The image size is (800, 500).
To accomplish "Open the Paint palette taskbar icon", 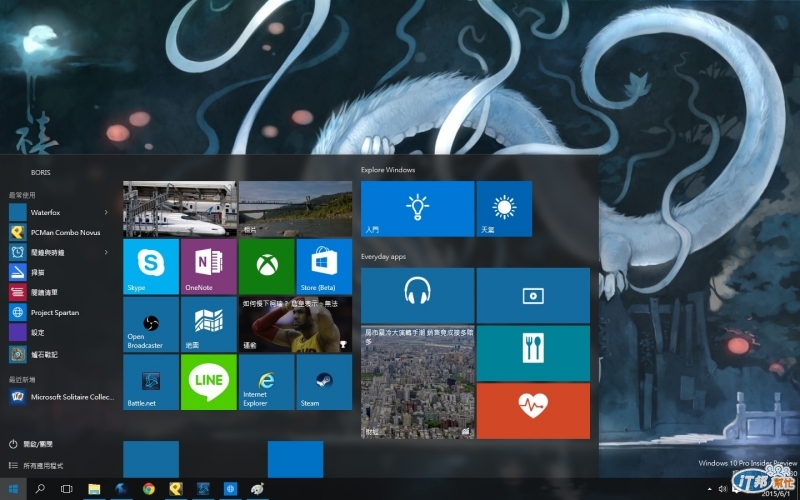I will (x=258, y=489).
